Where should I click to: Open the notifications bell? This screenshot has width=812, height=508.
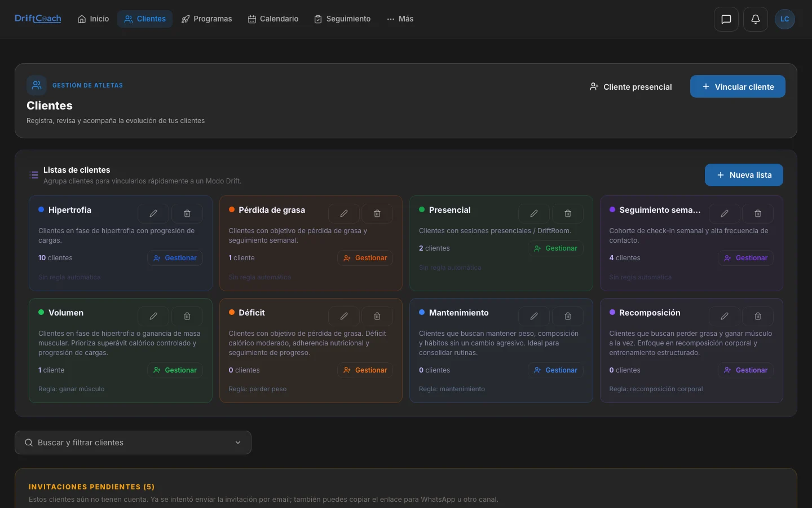(756, 19)
